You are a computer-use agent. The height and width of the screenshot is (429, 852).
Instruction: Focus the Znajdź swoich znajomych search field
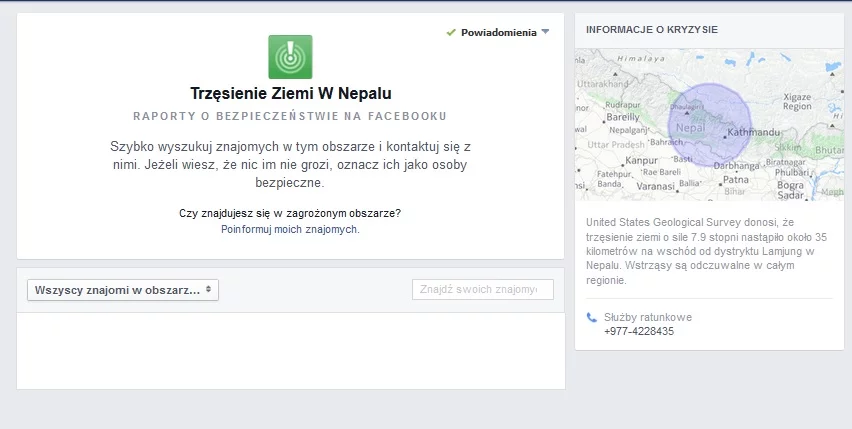click(483, 289)
